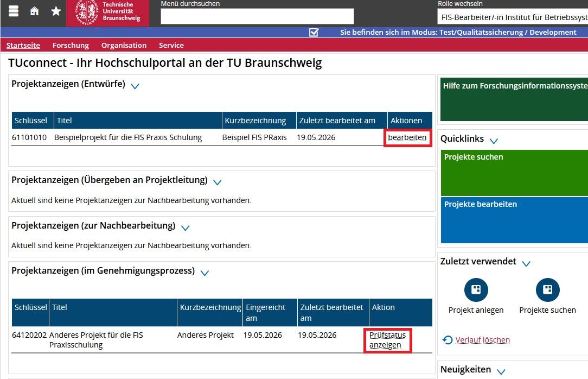Collapse the Quicklinks panel
The image size is (588, 379).
(494, 141)
